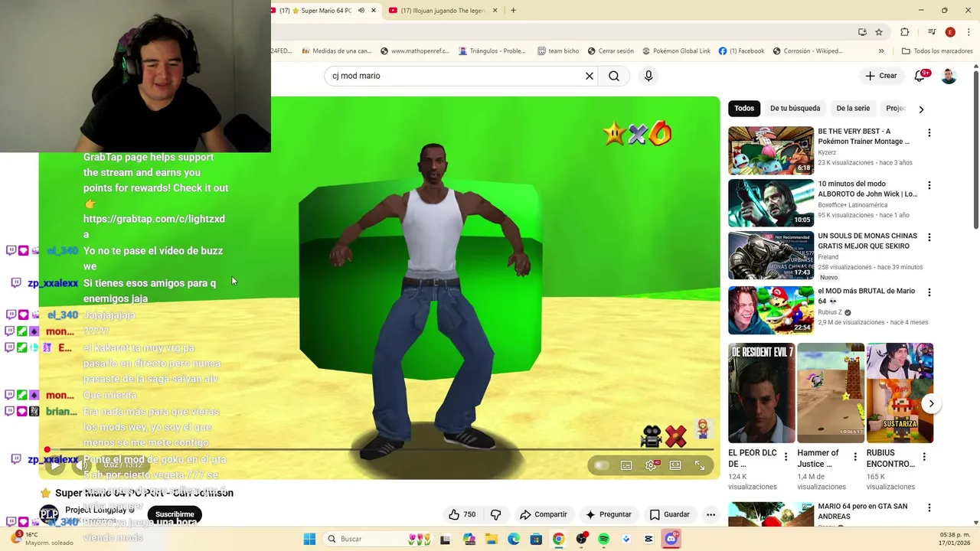Open options for 'UN SOULS DE MONAS CHINAS' video
The width and height of the screenshot is (980, 551).
click(x=929, y=237)
